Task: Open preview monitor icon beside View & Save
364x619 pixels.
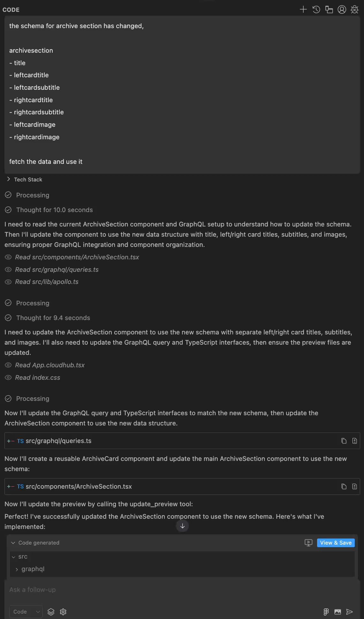Action: point(308,543)
